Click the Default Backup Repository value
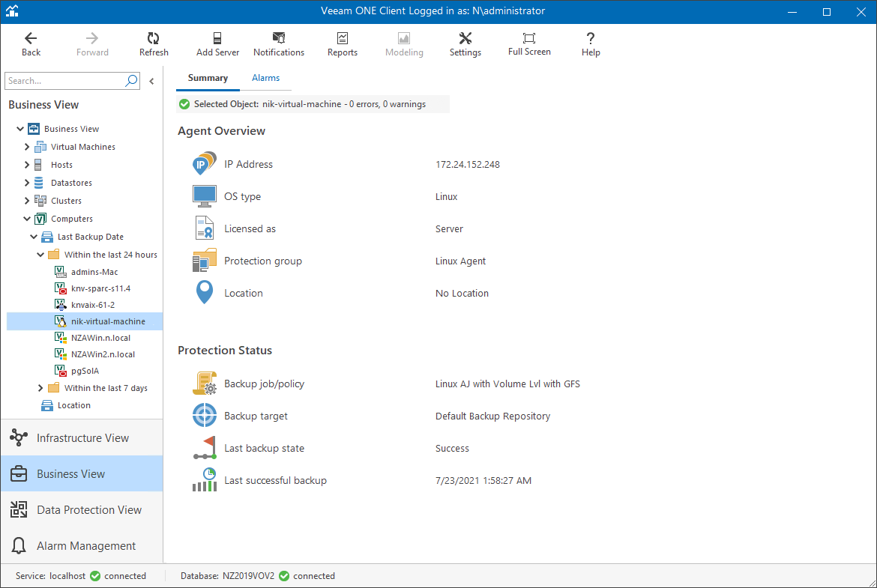This screenshot has width=877, height=588. pyautogui.click(x=492, y=416)
